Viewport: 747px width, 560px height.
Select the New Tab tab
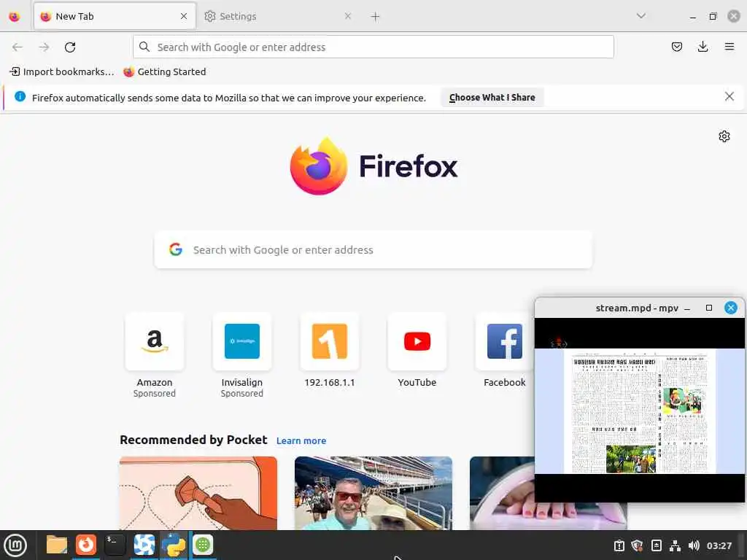point(115,17)
